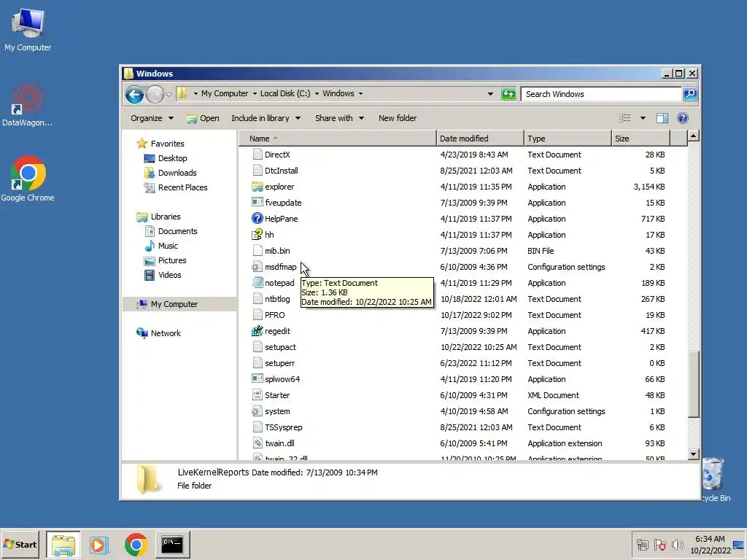Select the fveupdate application icon

[258, 203]
